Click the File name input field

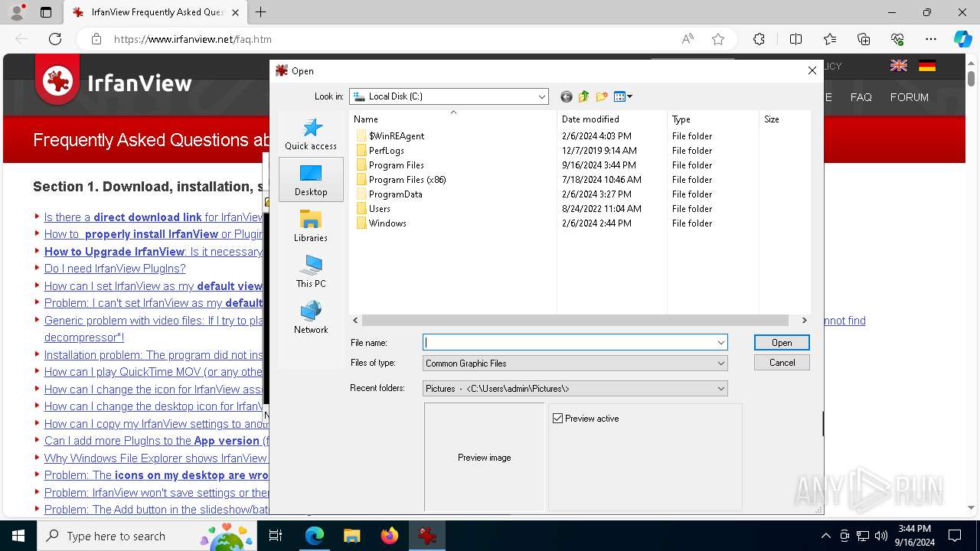pyautogui.click(x=569, y=343)
